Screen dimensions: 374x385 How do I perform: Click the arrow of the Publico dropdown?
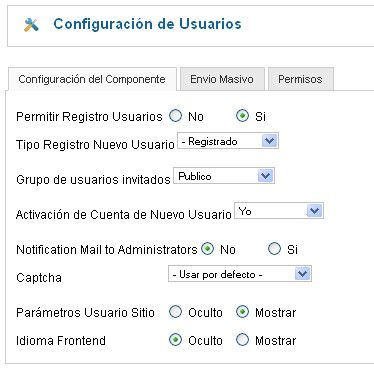[x=266, y=176]
